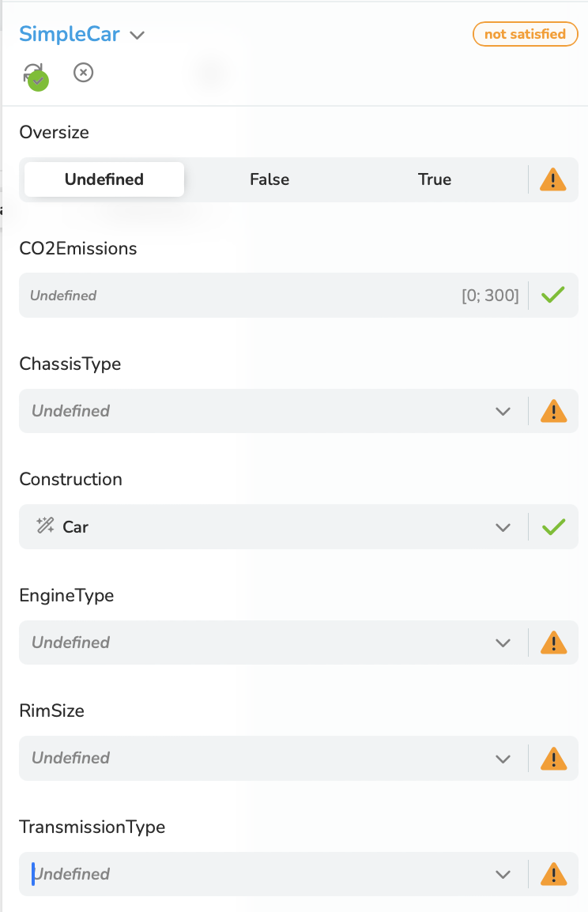Click the magic wand icon beside Car

pyautogui.click(x=45, y=526)
